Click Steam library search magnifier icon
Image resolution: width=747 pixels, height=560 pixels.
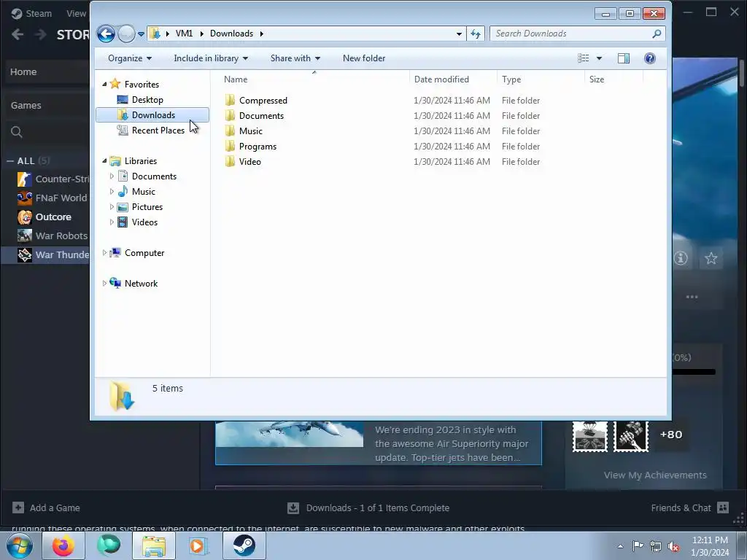tap(17, 132)
